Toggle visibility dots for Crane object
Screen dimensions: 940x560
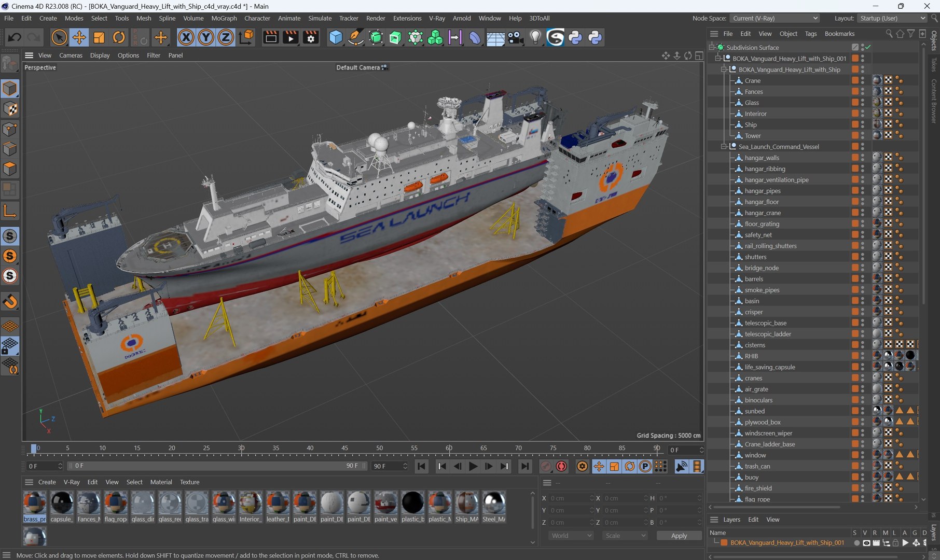(862, 80)
